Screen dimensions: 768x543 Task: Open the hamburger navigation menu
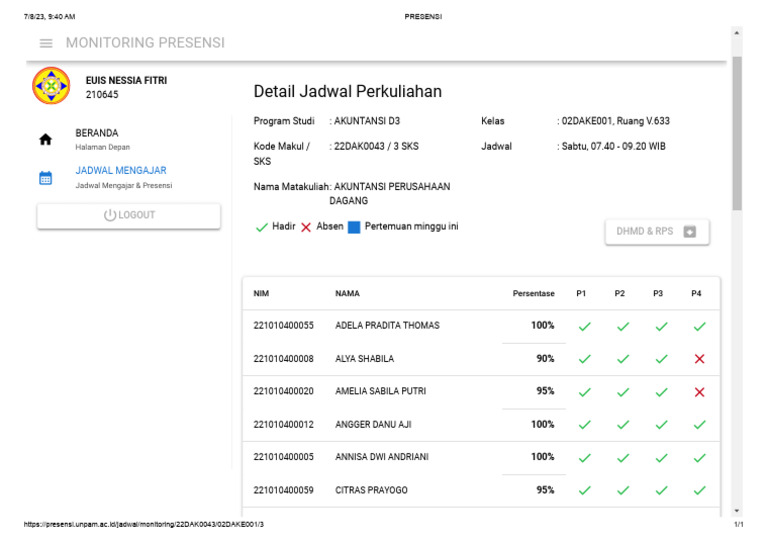coord(46,43)
